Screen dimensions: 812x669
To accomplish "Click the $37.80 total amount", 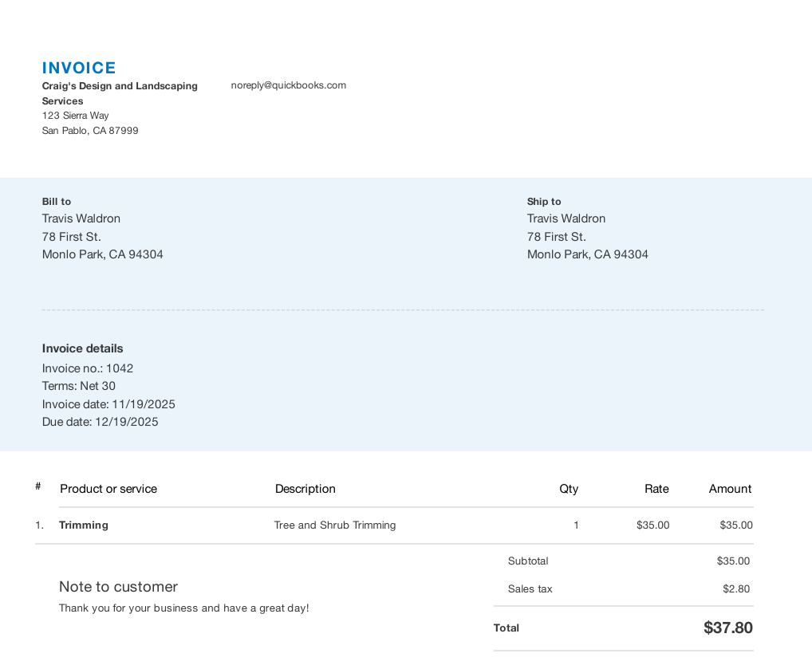I will 727,628.
